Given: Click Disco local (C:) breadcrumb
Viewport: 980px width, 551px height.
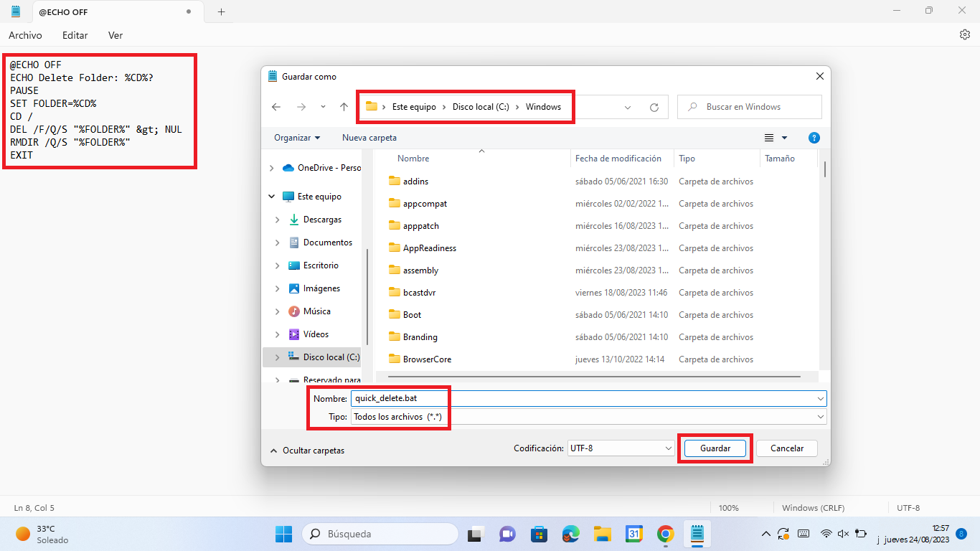Looking at the screenshot, I should [481, 107].
